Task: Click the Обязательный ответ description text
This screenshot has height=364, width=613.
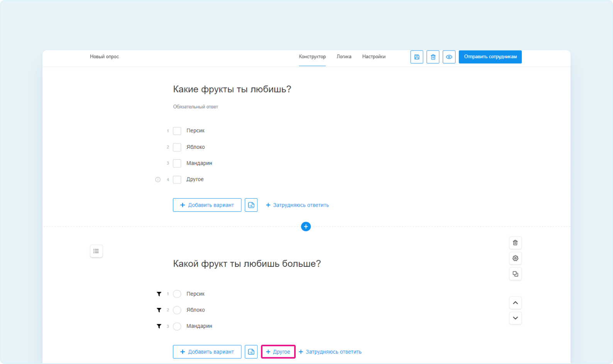Action: tap(196, 107)
